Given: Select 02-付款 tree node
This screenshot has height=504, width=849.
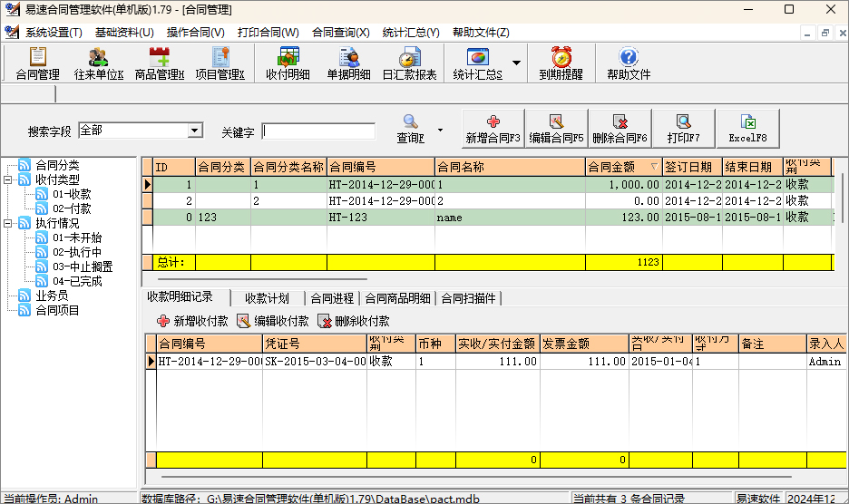Looking at the screenshot, I should pos(72,208).
